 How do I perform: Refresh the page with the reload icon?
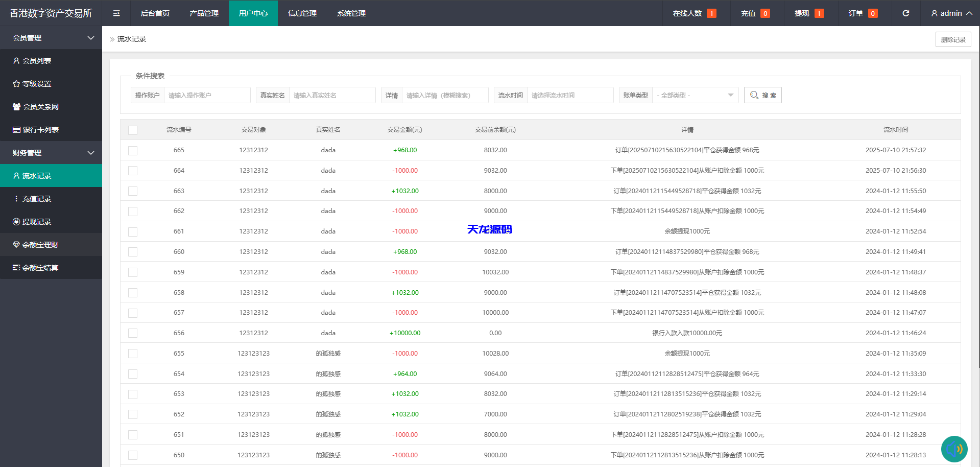pos(905,13)
